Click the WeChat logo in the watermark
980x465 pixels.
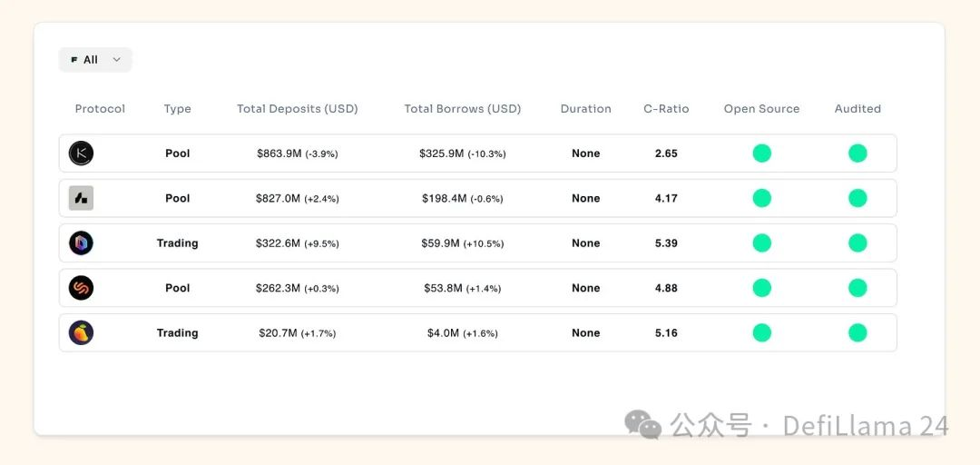pyautogui.click(x=642, y=425)
